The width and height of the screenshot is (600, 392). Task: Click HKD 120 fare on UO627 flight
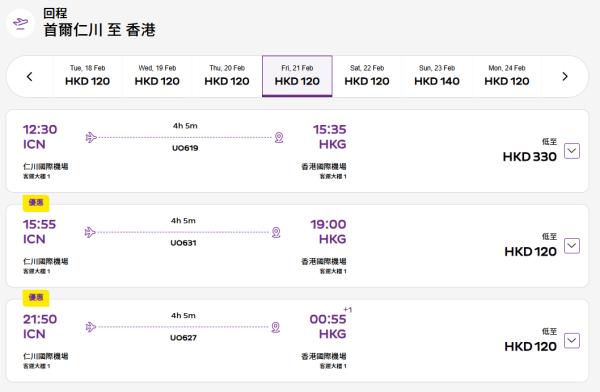click(530, 346)
